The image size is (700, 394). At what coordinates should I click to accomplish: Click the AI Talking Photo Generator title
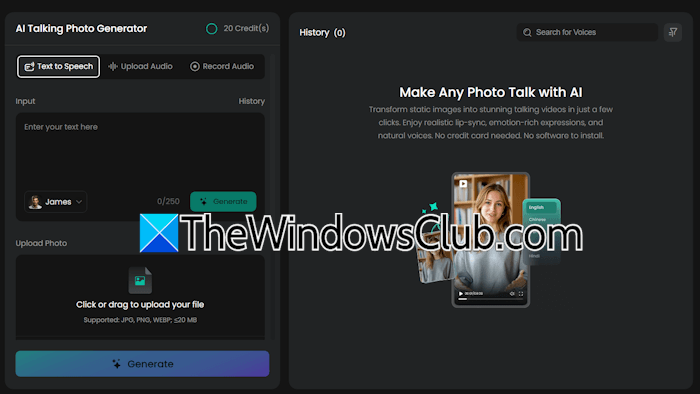[x=81, y=29]
